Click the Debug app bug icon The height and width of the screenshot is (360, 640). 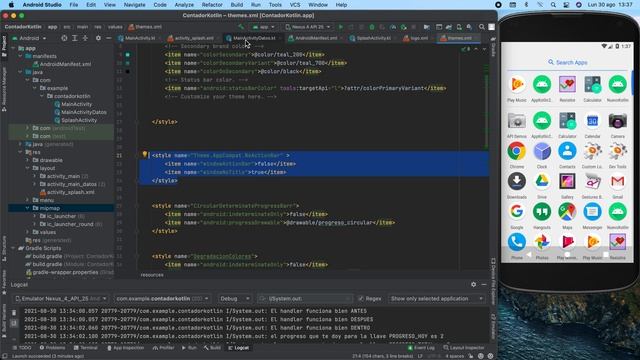tap(372, 27)
